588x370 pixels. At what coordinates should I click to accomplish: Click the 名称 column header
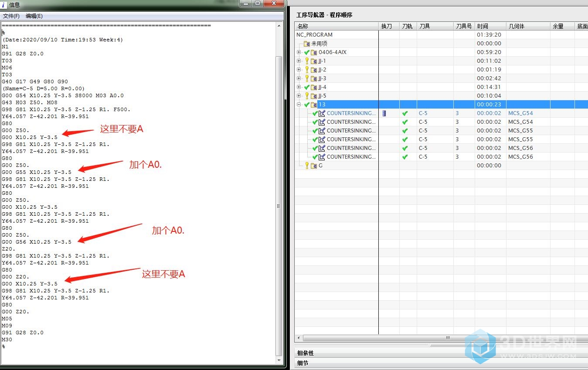(336, 26)
